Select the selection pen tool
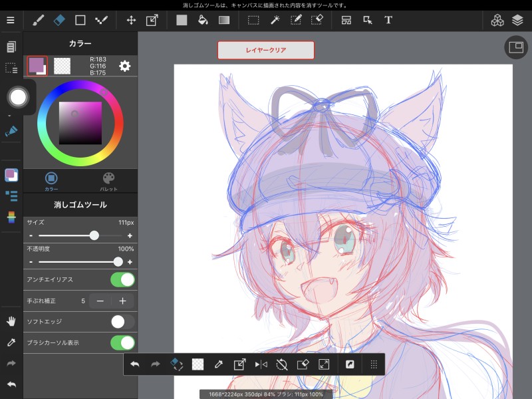 pos(296,21)
